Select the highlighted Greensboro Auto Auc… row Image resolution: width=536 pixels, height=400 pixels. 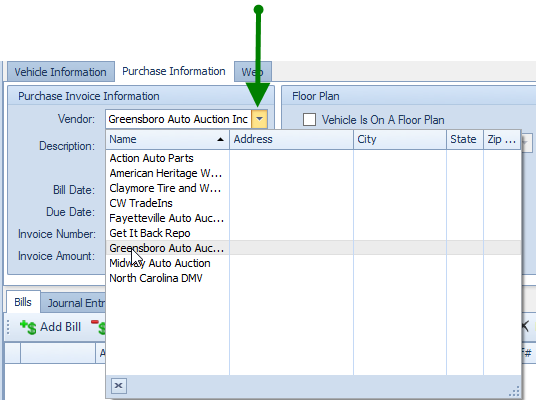click(x=313, y=248)
